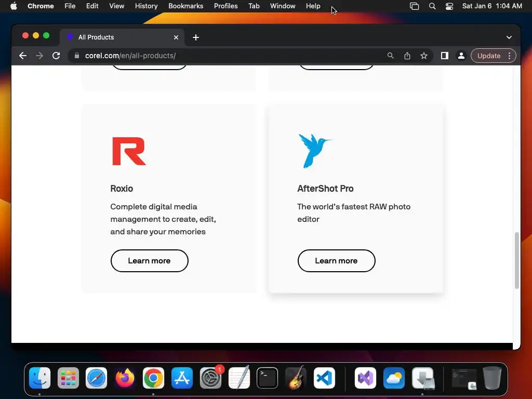Open a new tab with plus button
This screenshot has height=399, width=532.
(x=196, y=37)
